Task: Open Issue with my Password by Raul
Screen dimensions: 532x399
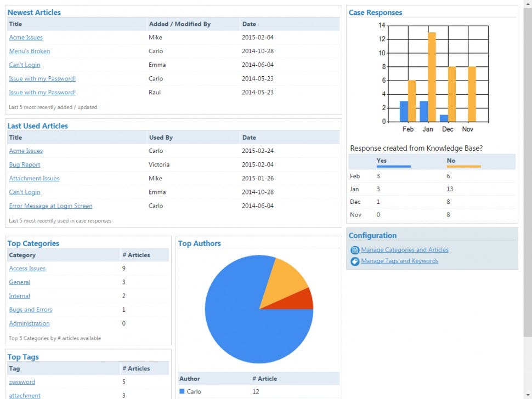Action: pos(42,93)
